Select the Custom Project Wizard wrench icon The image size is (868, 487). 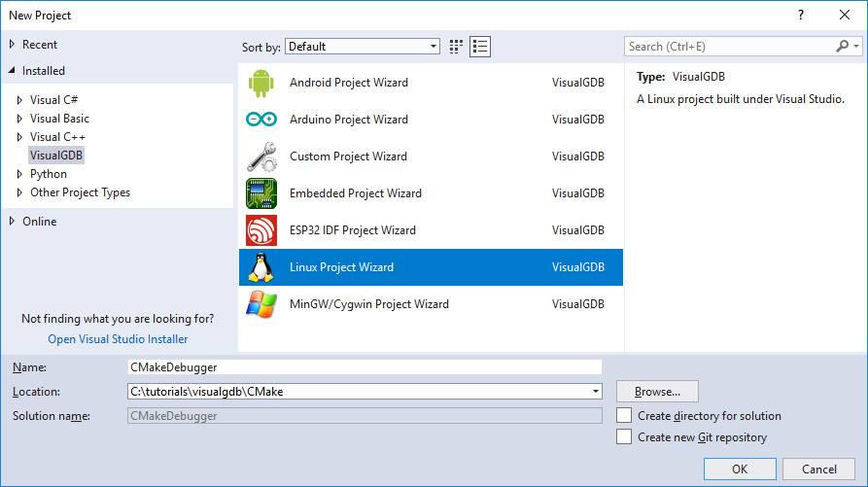point(261,157)
